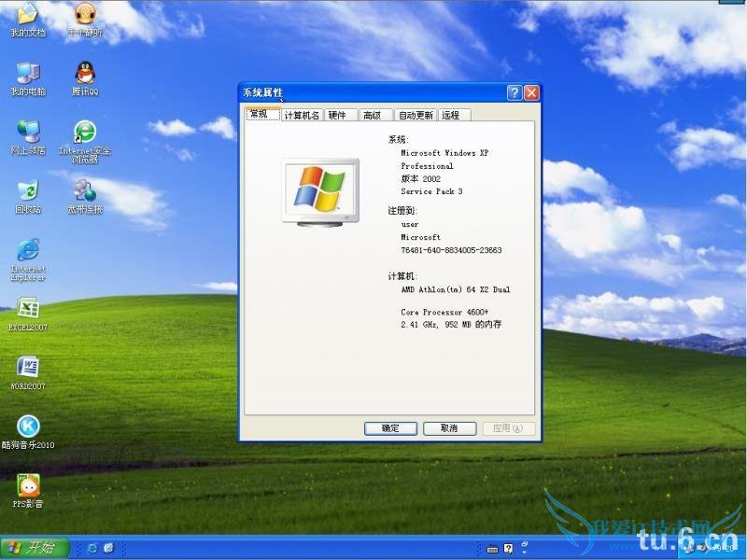
Task: Click the language bar help icon
Action: [508, 549]
